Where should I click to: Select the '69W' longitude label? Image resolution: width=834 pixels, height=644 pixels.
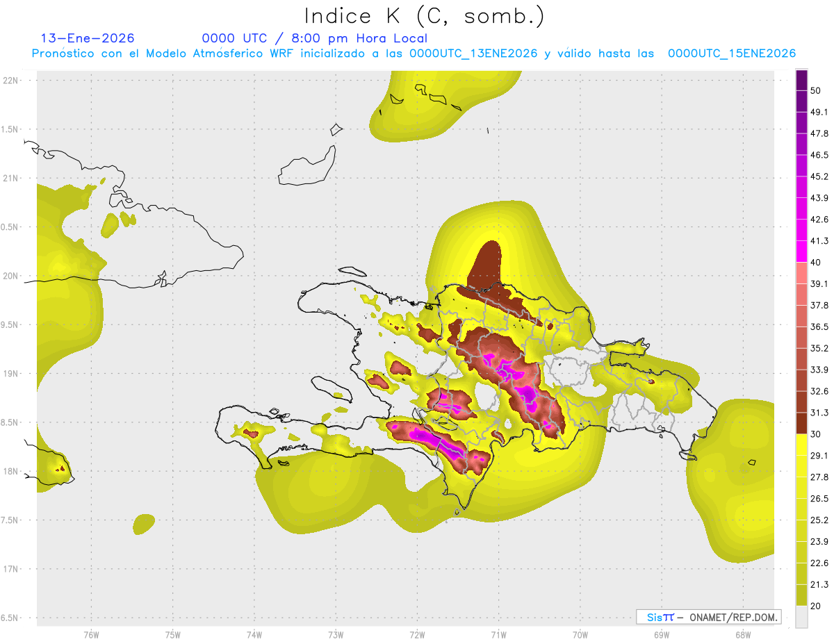[x=662, y=634]
